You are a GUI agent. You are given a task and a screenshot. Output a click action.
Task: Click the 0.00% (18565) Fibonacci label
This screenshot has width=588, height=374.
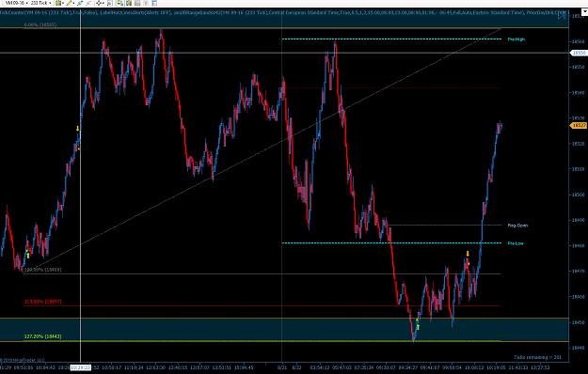(40, 24)
